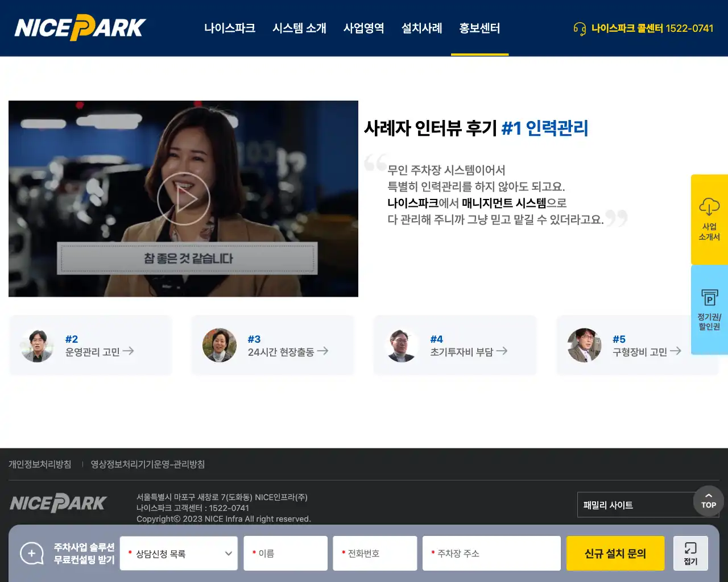Focus the 전화번호 input field
This screenshot has height=582, width=728.
375,553
